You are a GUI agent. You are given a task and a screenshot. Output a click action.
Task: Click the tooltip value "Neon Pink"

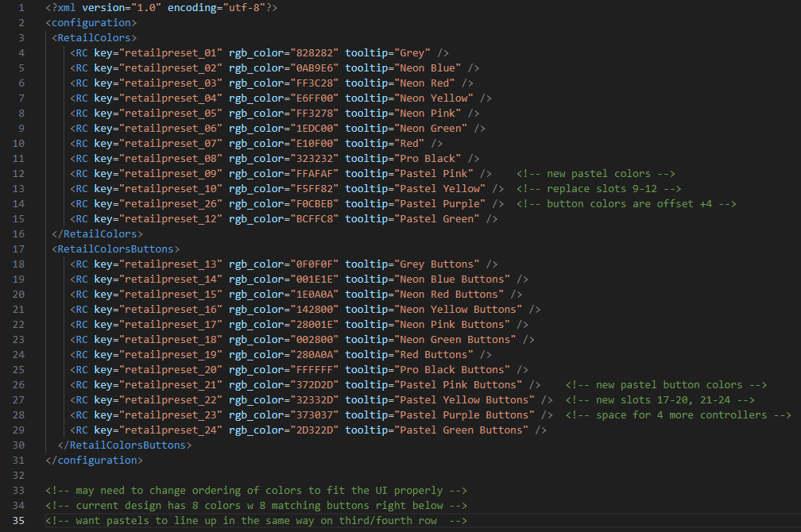428,114
